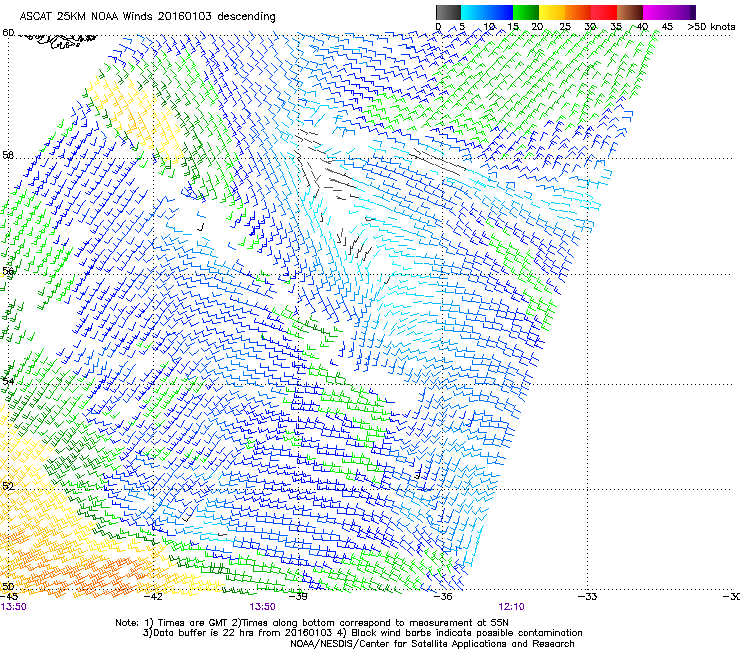Select the latitude label '56'
This screenshot has width=740, height=650.
point(8,271)
